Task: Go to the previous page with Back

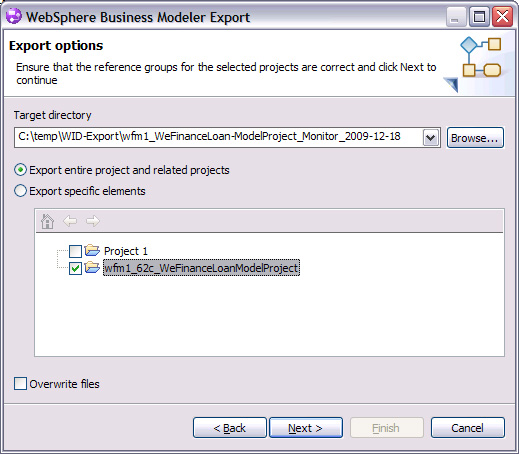Action: pyautogui.click(x=230, y=428)
